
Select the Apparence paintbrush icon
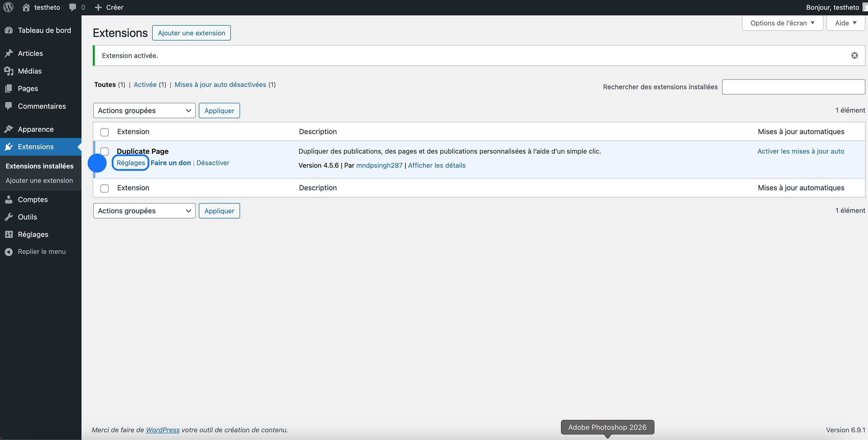9,129
